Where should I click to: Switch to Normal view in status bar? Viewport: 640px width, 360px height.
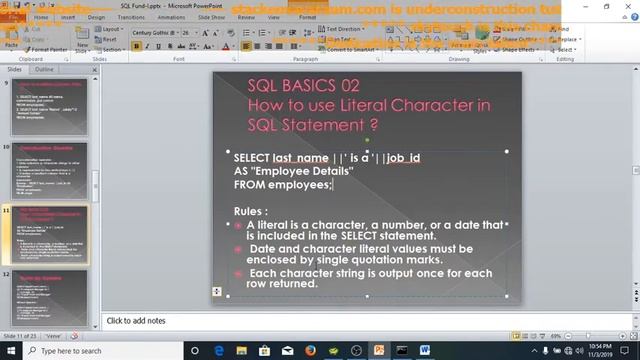[516, 336]
